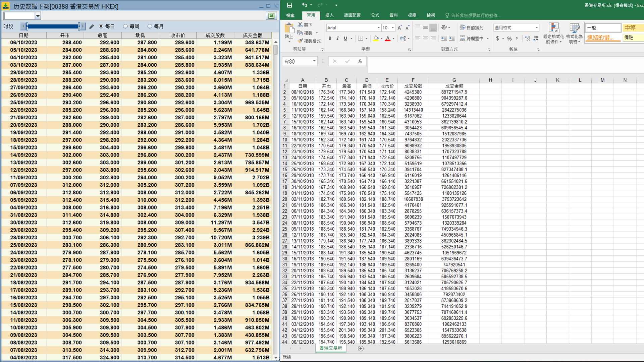This screenshot has width=644, height=362.
Task: Select the 每日 daily radio button
Action: [101, 26]
